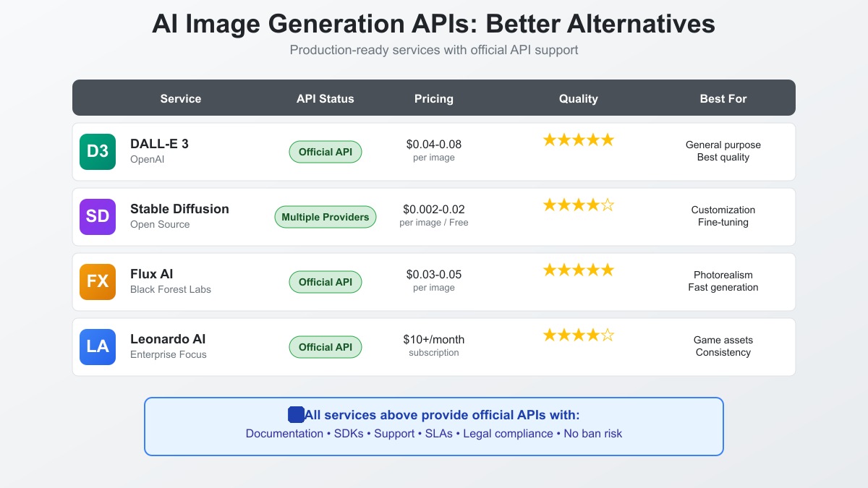Click the $10+/month Leonardo AI price
868x488 pixels.
point(434,340)
